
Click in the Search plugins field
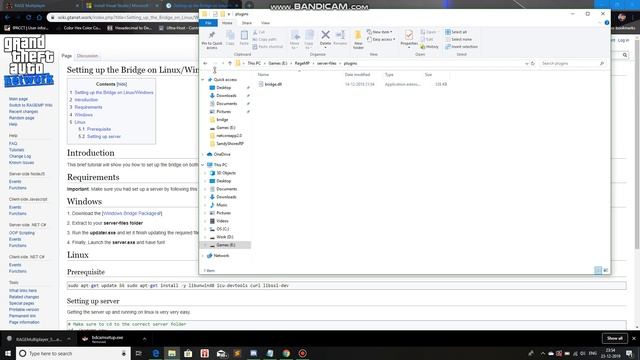[571, 63]
